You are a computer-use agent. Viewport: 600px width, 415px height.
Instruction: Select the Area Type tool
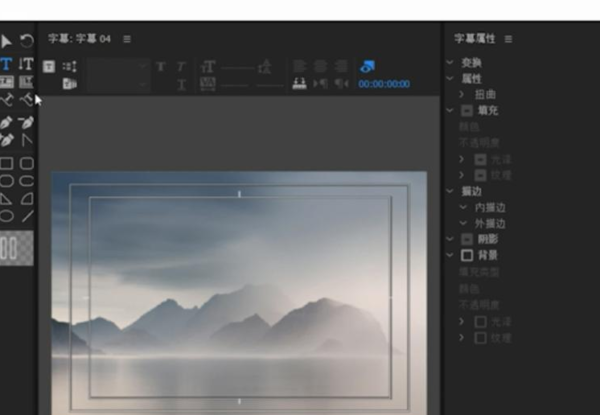tap(7, 81)
